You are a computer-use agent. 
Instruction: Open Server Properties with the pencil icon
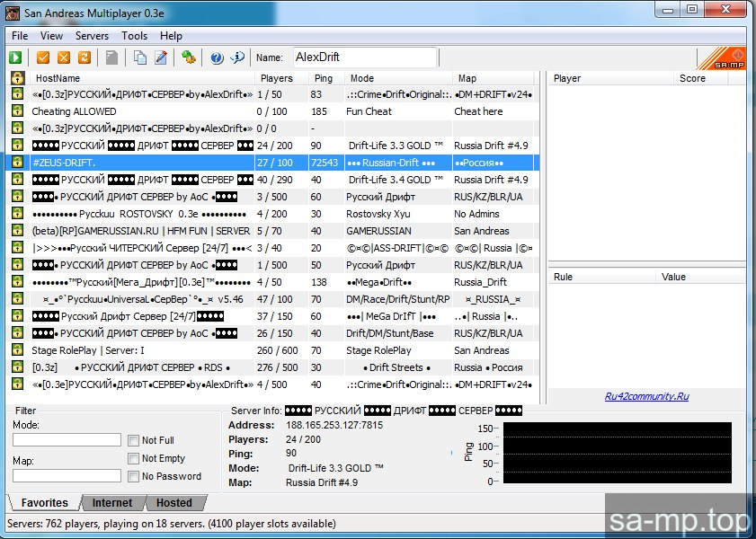pyautogui.click(x=161, y=57)
